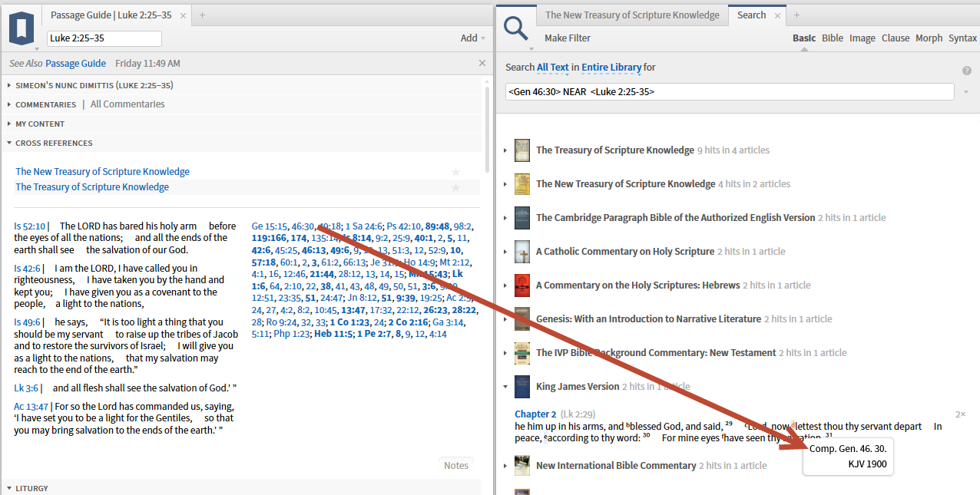Open a new tab in the Passage Guide panel
Viewport: 980px width, 495px height.
pos(202,15)
